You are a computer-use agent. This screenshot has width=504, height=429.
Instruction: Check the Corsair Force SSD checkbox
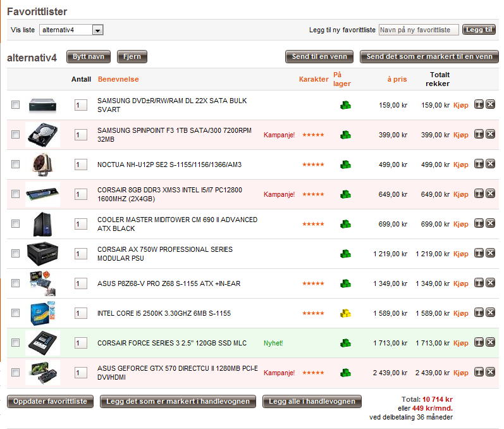tap(15, 343)
